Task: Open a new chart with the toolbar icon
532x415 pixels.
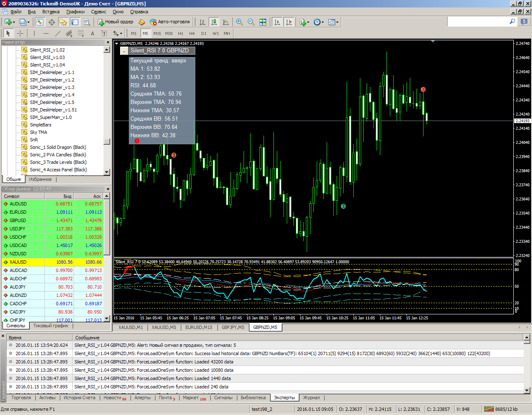Action: point(7,22)
